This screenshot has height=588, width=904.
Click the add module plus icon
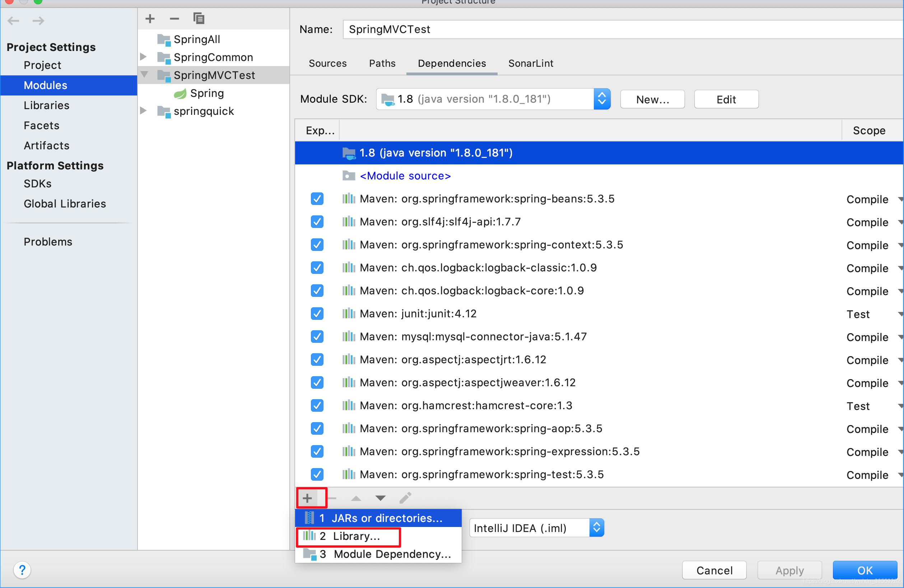150,18
